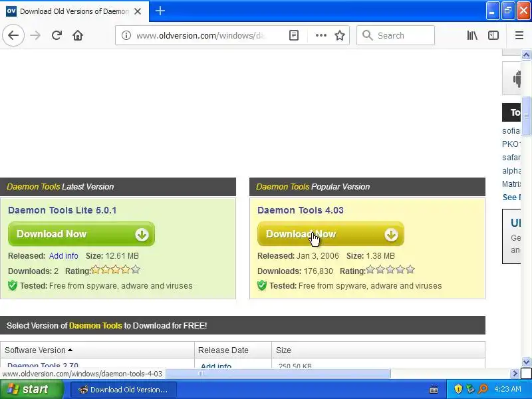Click the on-screen keyboard taskbar icon

pyautogui.click(x=434, y=389)
